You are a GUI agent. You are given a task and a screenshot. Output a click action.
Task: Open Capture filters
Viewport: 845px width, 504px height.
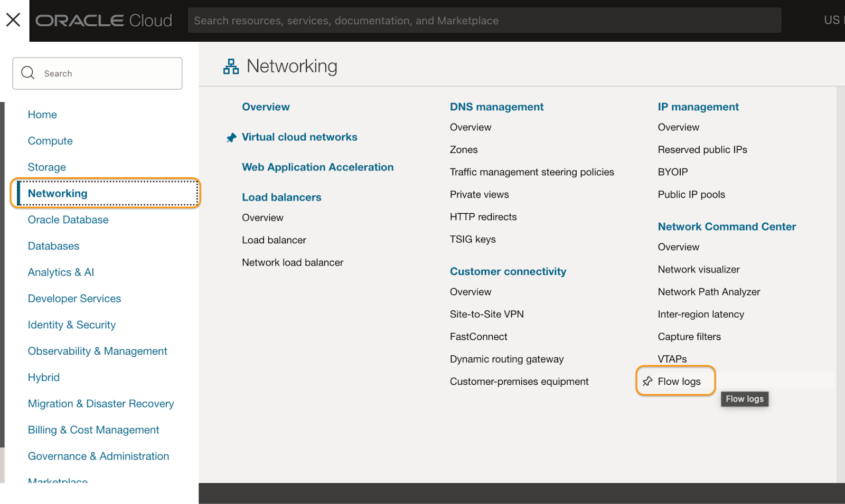(689, 337)
